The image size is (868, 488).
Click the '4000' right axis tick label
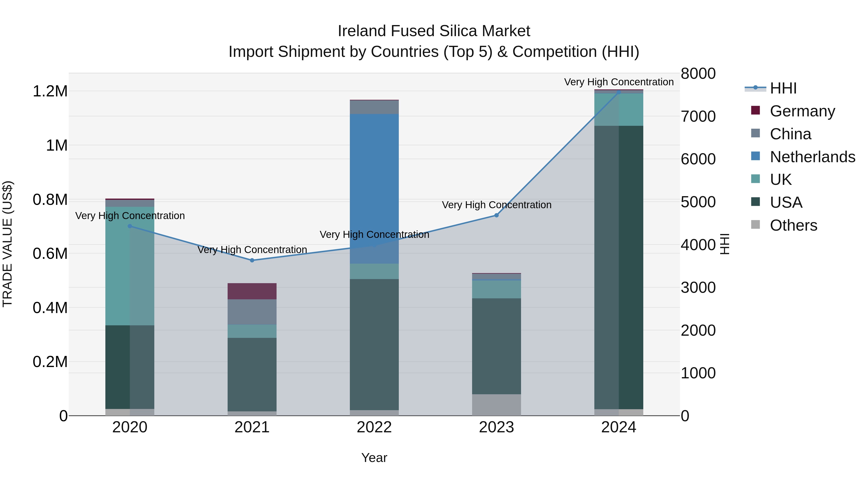click(698, 245)
